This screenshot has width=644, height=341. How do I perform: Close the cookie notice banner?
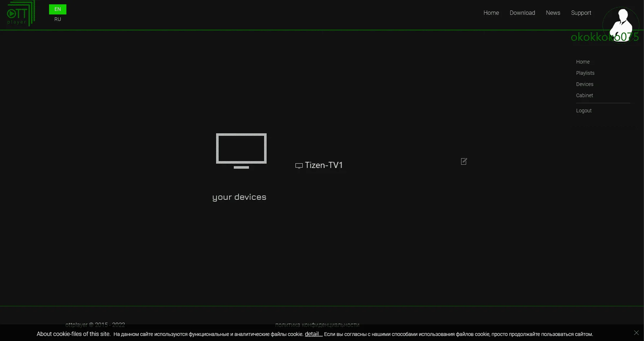pos(636,333)
